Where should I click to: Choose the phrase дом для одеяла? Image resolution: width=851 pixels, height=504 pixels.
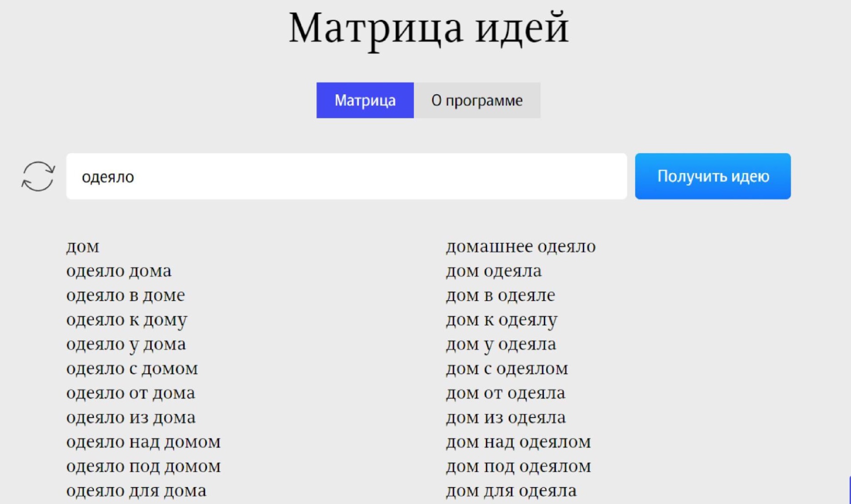tap(511, 491)
